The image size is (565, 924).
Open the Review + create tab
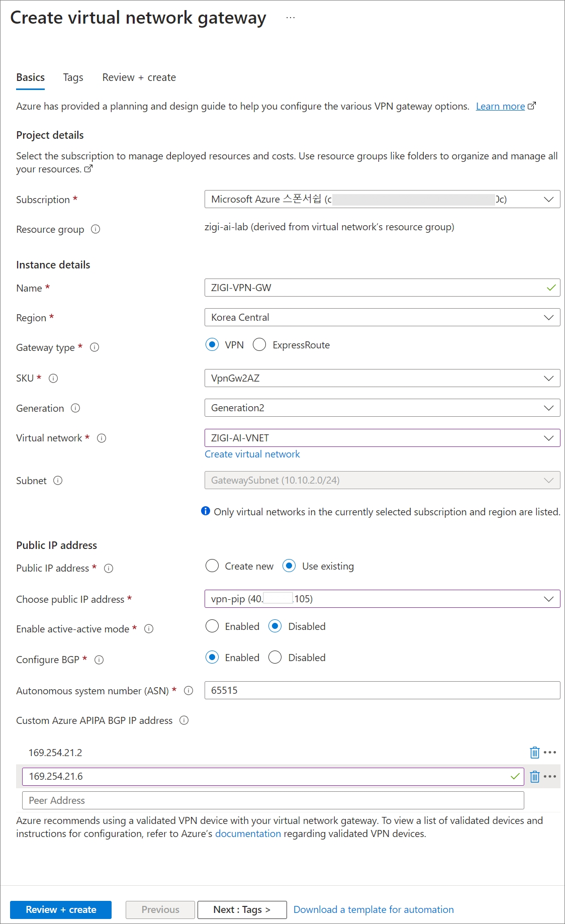139,77
